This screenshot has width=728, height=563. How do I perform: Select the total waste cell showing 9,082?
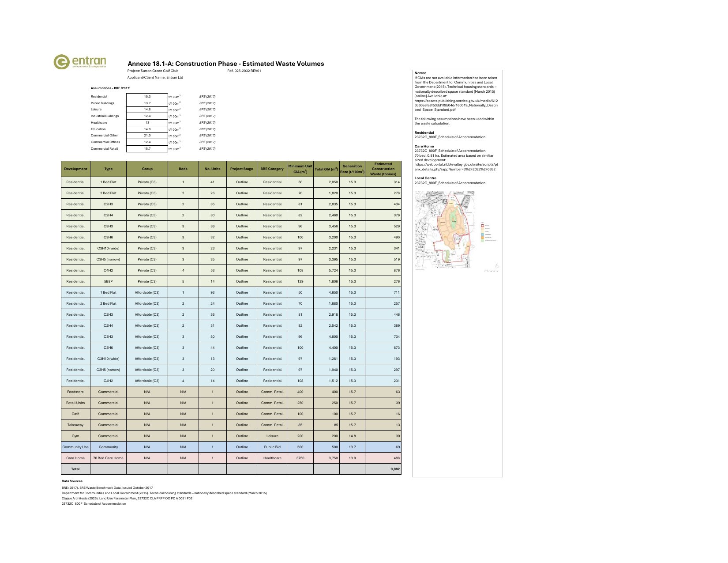pyautogui.click(x=383, y=469)
